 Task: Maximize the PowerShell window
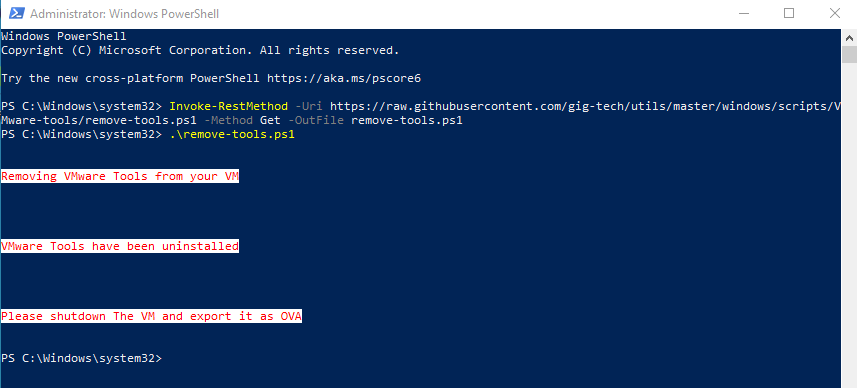tap(789, 14)
